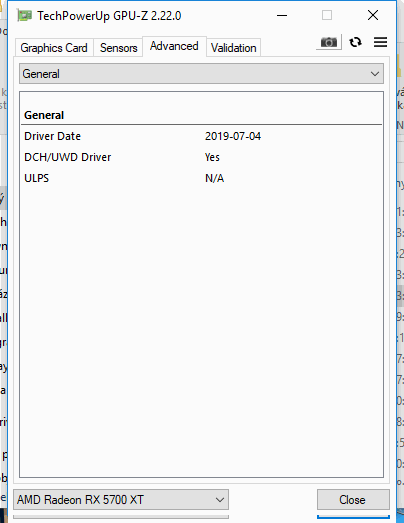
Task: Click the 2019-07-04 driver date value
Action: 233,136
